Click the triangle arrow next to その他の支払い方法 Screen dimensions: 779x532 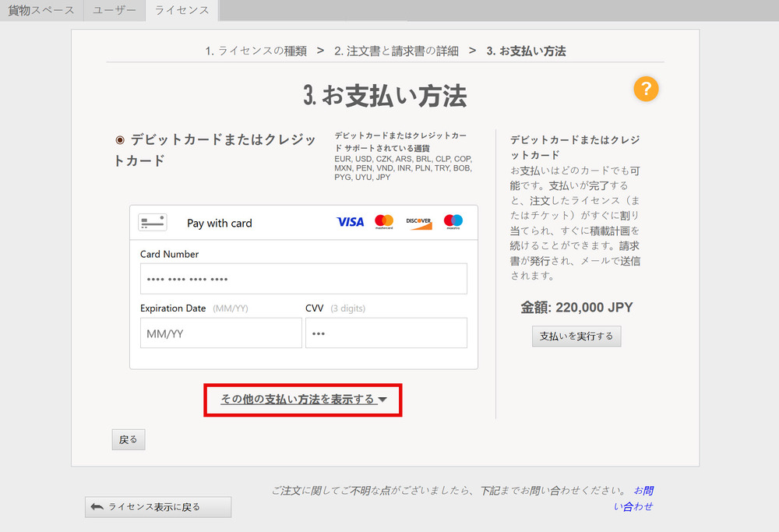point(383,400)
